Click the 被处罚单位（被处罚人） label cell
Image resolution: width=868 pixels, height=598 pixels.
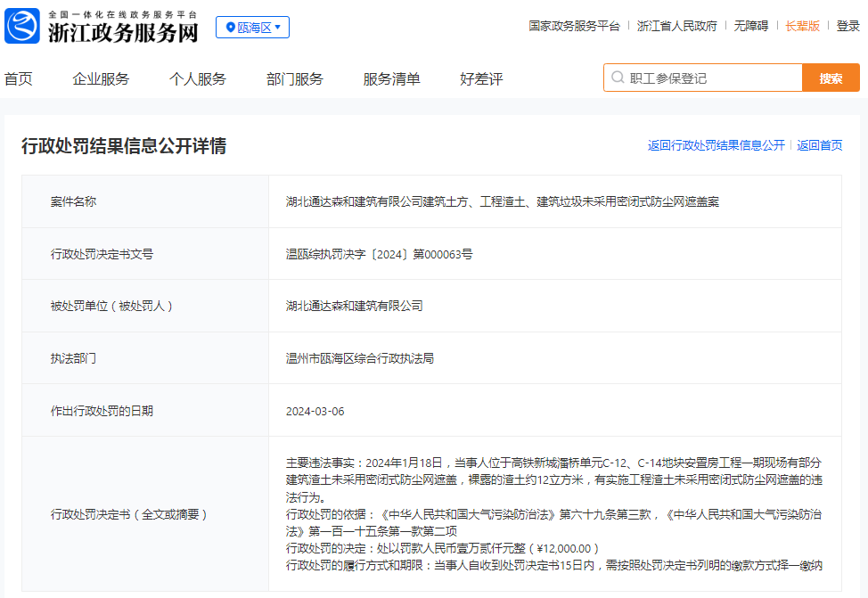click(x=145, y=306)
